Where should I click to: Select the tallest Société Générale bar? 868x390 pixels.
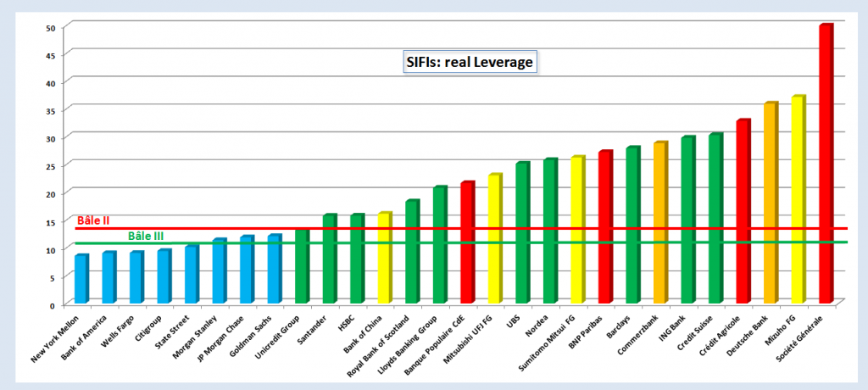tap(827, 164)
